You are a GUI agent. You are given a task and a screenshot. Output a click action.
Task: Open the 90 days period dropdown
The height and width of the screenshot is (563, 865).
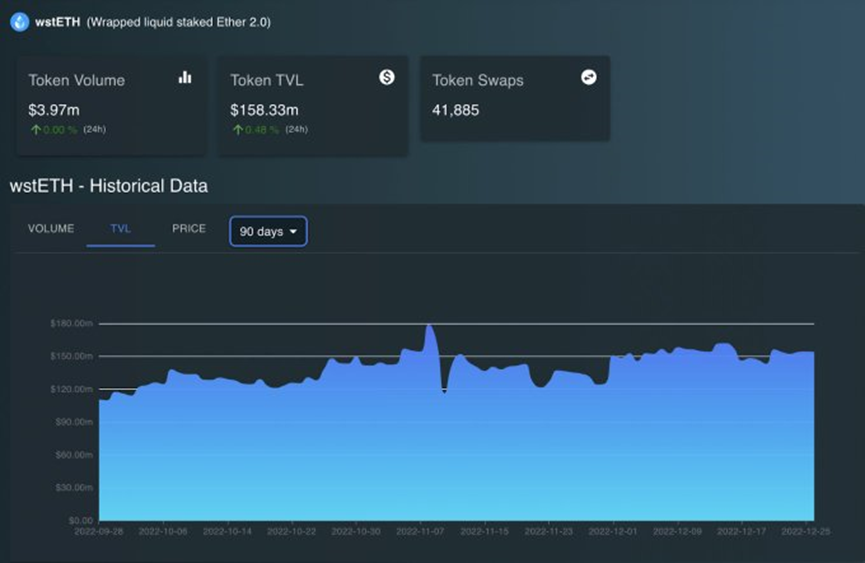pos(268,232)
